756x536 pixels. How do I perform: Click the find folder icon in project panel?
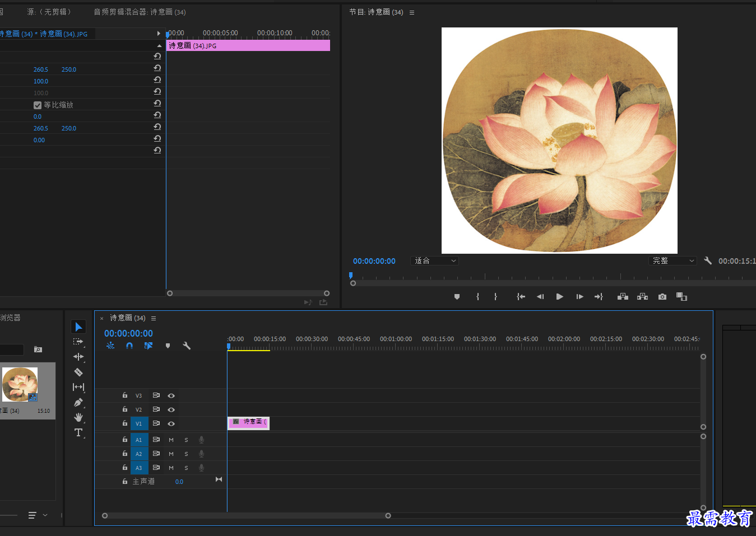(x=38, y=349)
